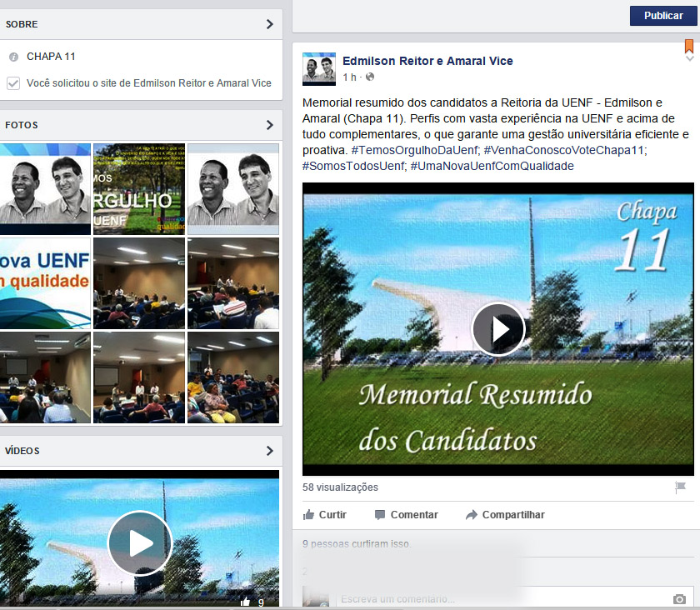Click the camera icon in comment box
This screenshot has width=700, height=610.
(x=679, y=599)
